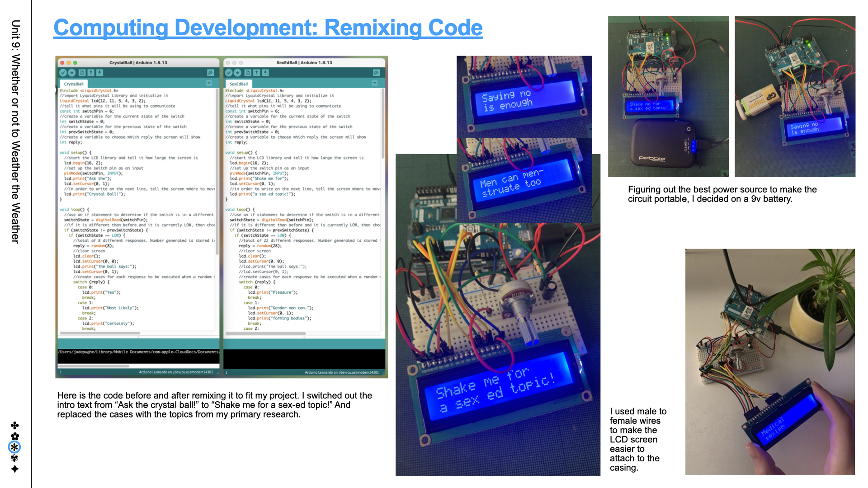Image resolution: width=868 pixels, height=488 pixels.
Task: Click New sketch icon in CrystalBall window
Action: (x=82, y=73)
